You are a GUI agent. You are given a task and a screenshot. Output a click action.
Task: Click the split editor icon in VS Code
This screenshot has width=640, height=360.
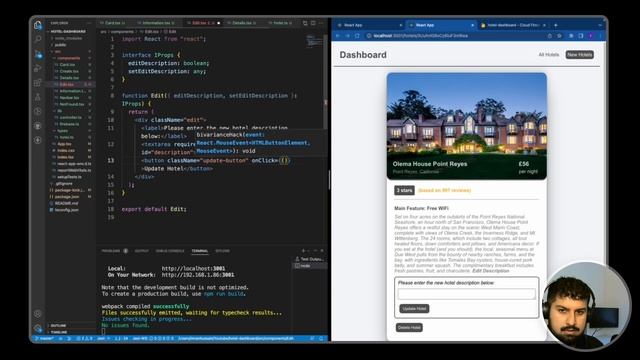click(313, 23)
